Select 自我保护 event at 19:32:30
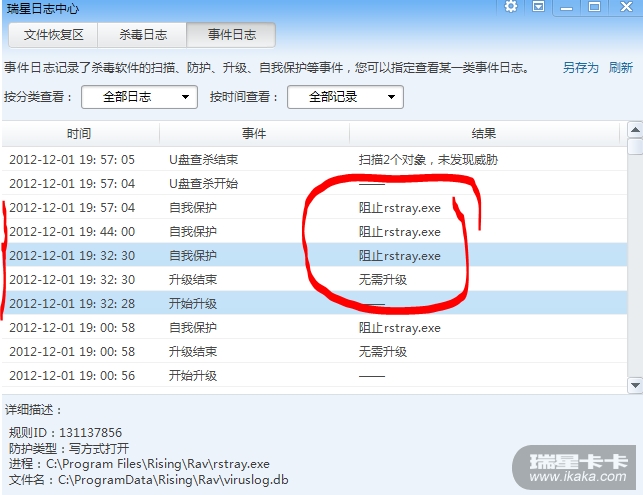This screenshot has width=643, height=495. pyautogui.click(x=193, y=255)
